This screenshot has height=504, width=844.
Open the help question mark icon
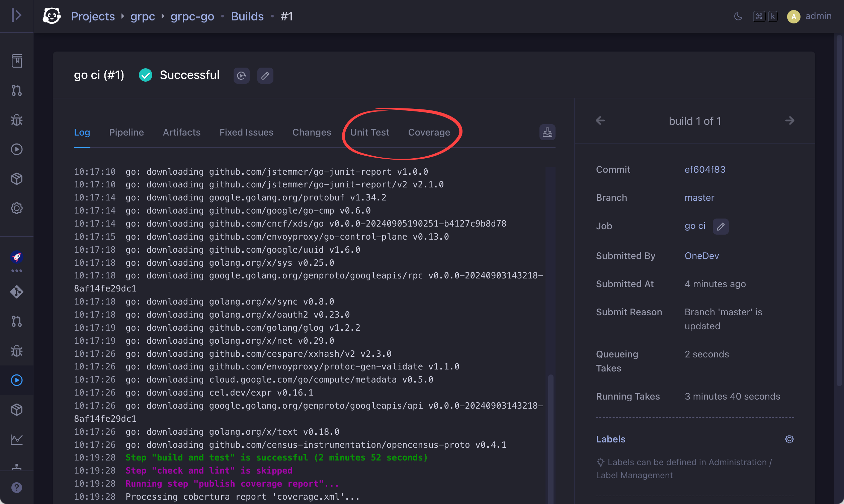[x=16, y=488]
